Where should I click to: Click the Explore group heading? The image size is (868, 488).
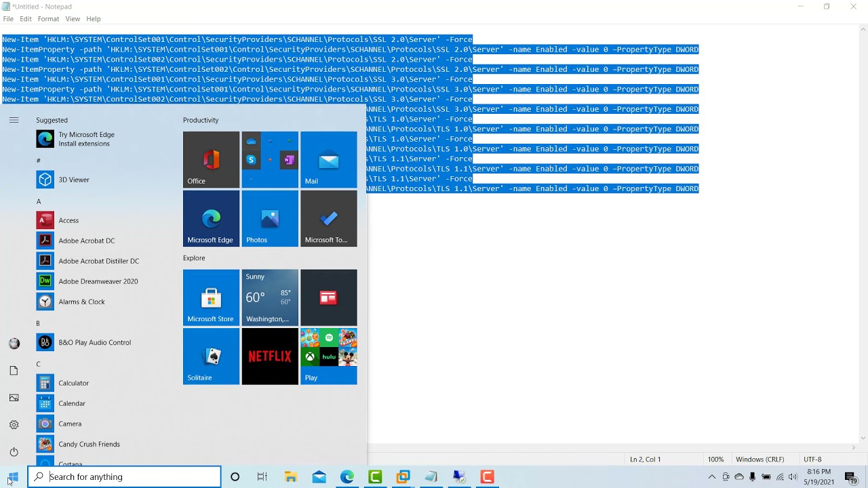pyautogui.click(x=194, y=258)
